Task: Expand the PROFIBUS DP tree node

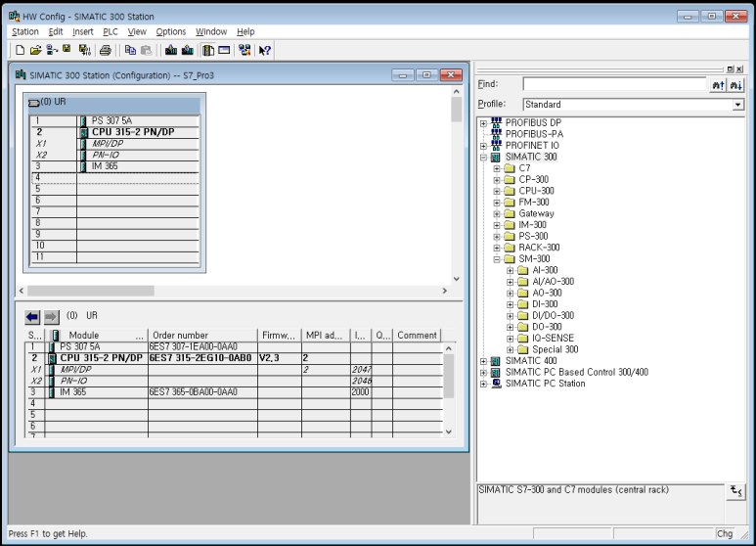Action: [483, 123]
